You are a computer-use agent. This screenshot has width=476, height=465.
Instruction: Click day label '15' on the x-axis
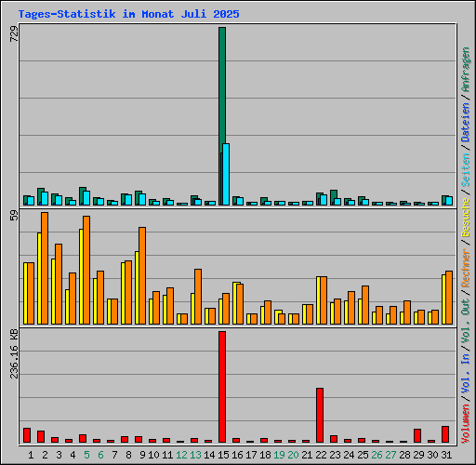point(223,455)
